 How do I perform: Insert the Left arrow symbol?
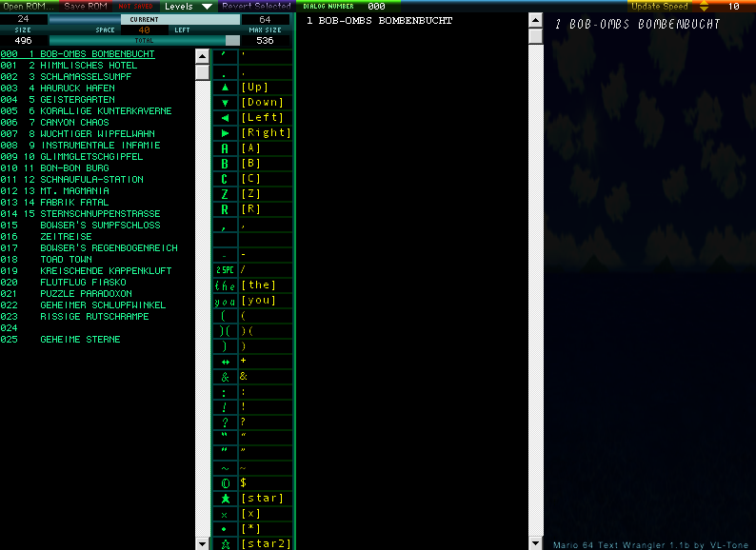pos(225,118)
